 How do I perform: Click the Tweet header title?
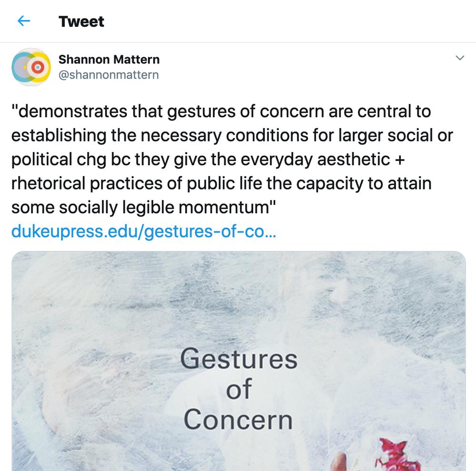81,21
